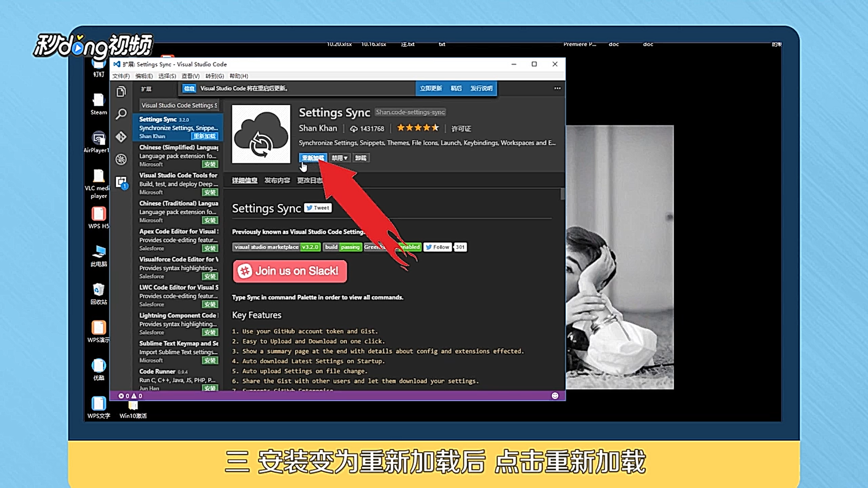
Task: Click reload button in Settings Sync list item
Action: [205, 136]
